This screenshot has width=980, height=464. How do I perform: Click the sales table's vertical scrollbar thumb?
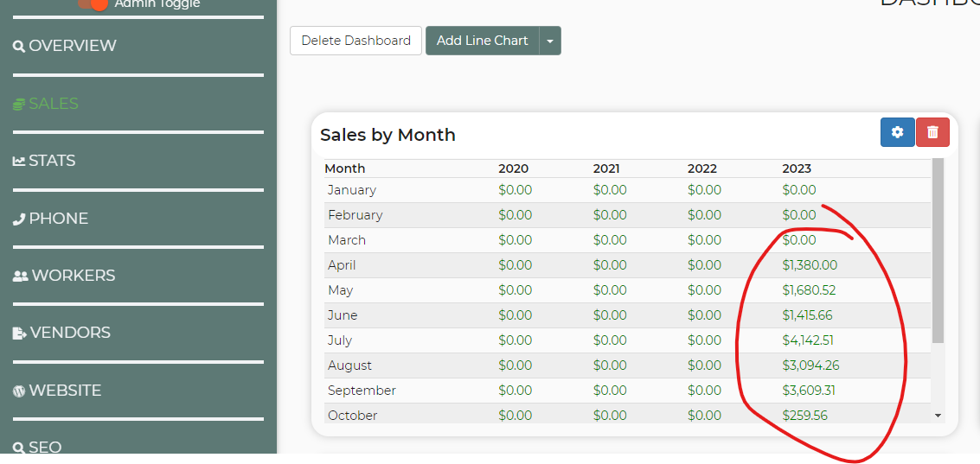point(938,251)
